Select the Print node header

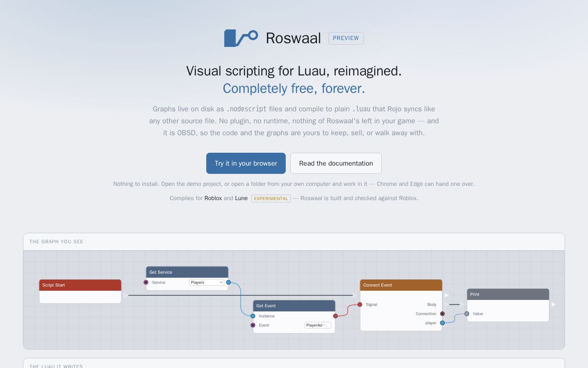coord(508,294)
